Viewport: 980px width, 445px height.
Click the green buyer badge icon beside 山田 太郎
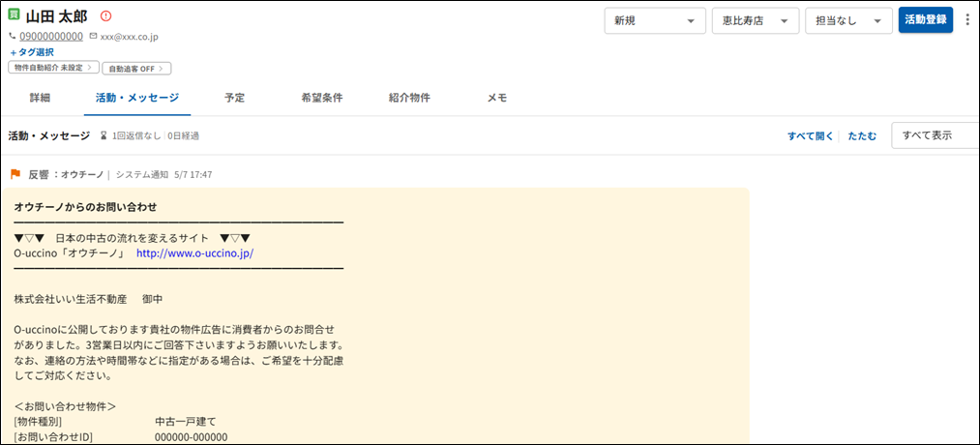click(x=15, y=15)
